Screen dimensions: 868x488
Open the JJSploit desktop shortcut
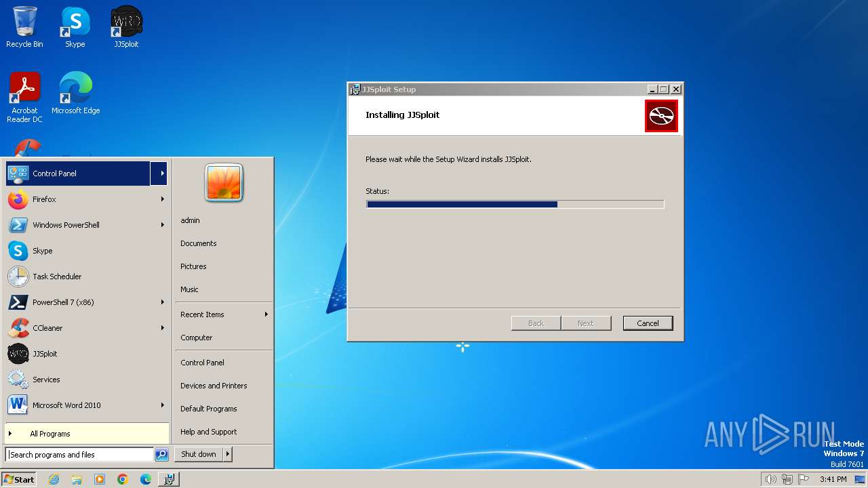click(x=126, y=27)
